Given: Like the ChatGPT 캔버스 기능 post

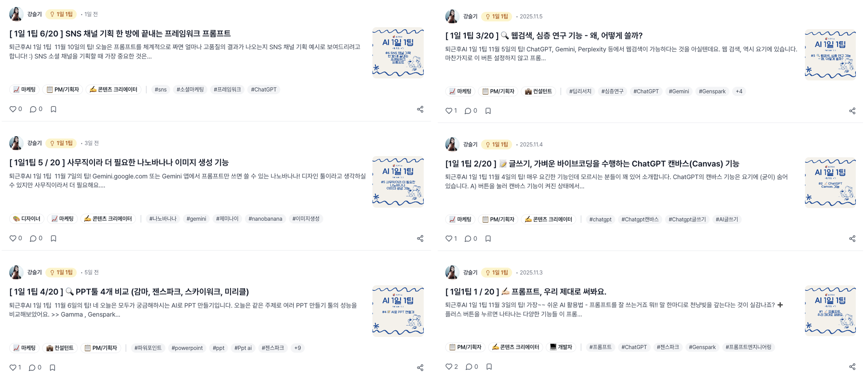Looking at the screenshot, I should point(449,239).
